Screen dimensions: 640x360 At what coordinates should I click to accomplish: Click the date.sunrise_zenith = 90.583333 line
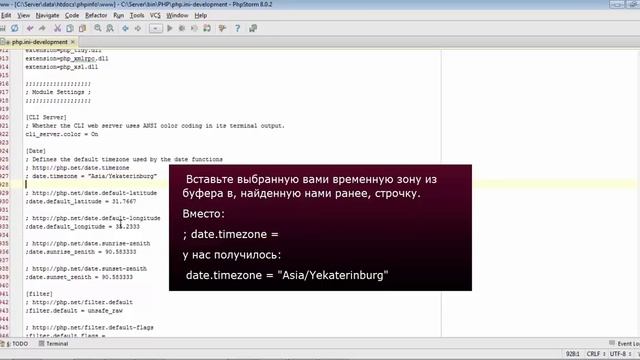[81, 252]
